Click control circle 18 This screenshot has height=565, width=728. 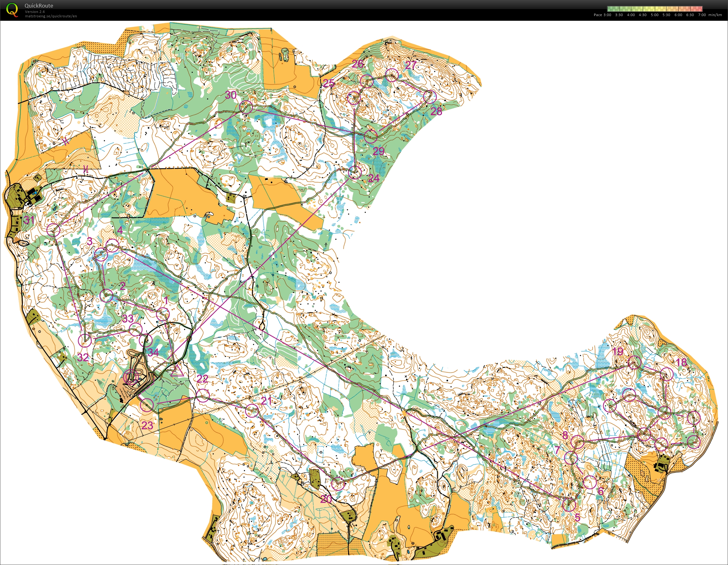coord(667,374)
